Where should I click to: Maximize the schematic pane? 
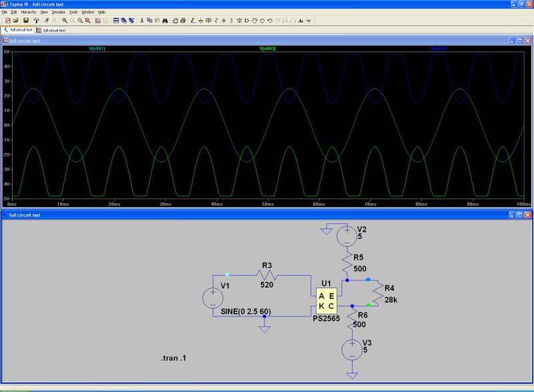520,214
